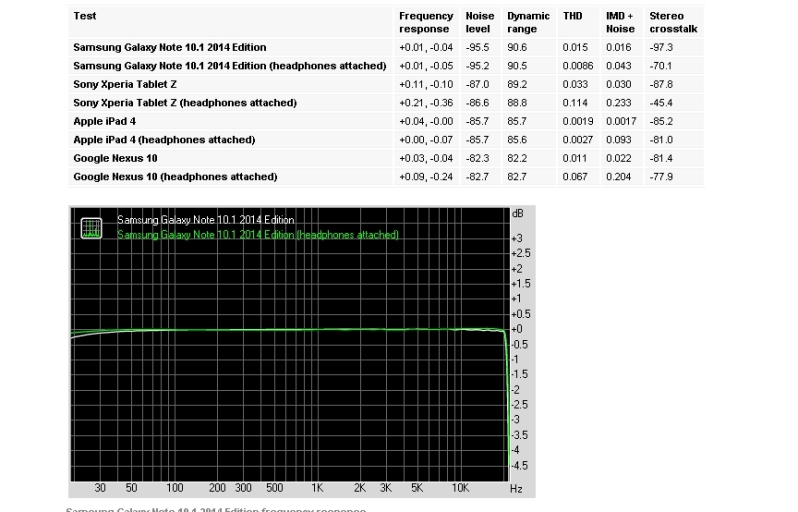Click the +0.11, -0.10 frequency response value
The height and width of the screenshot is (512, 798).
pos(426,84)
